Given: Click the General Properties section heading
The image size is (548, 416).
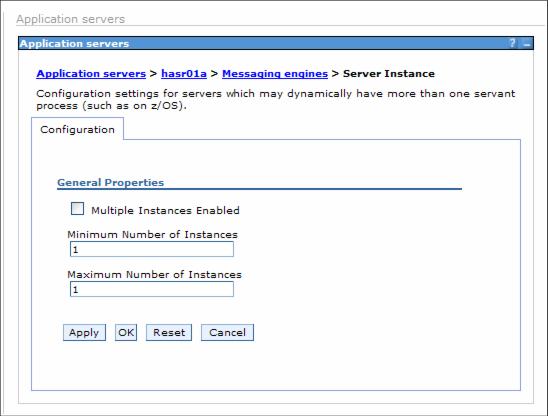Looking at the screenshot, I should 110,182.
